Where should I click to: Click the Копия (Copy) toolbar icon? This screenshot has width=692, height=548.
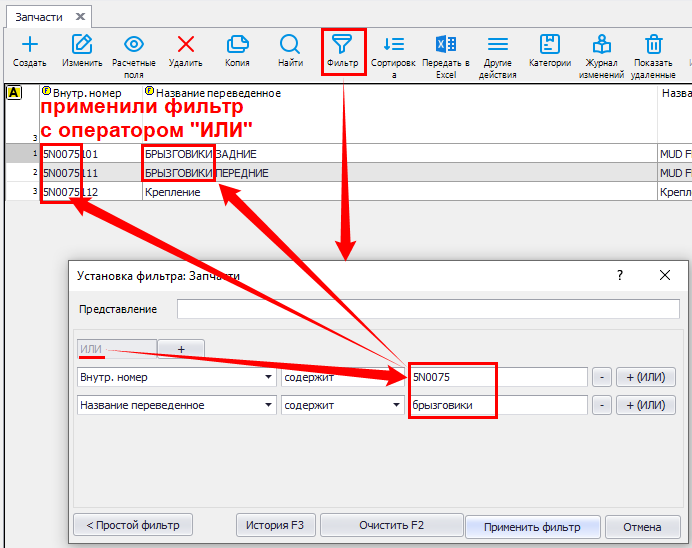coord(237,45)
